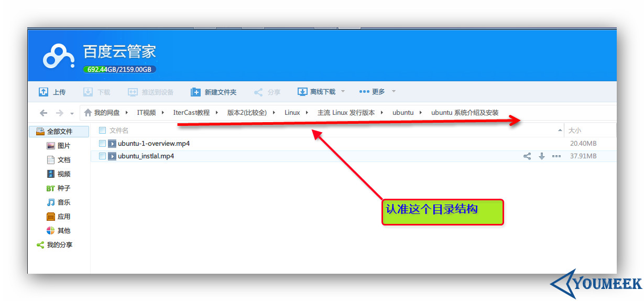
Task: Tick the checkbox for ubuntu_instlal.mp4
Action: (x=103, y=156)
